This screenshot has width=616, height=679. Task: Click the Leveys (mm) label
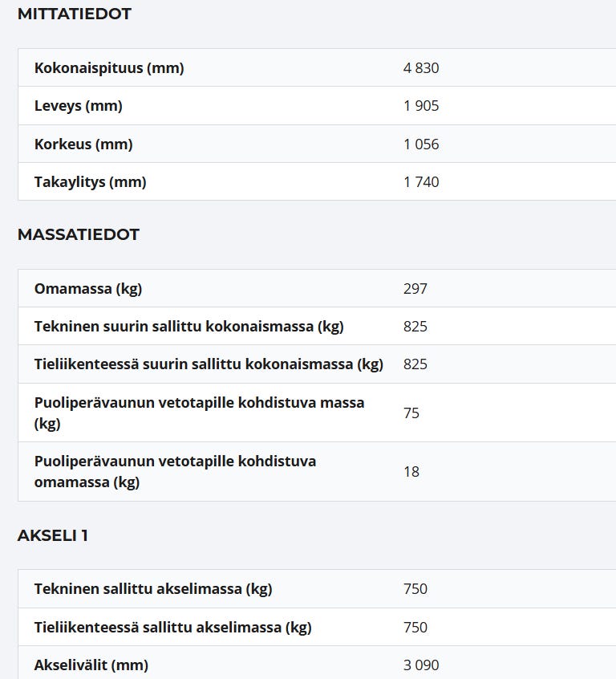click(79, 106)
